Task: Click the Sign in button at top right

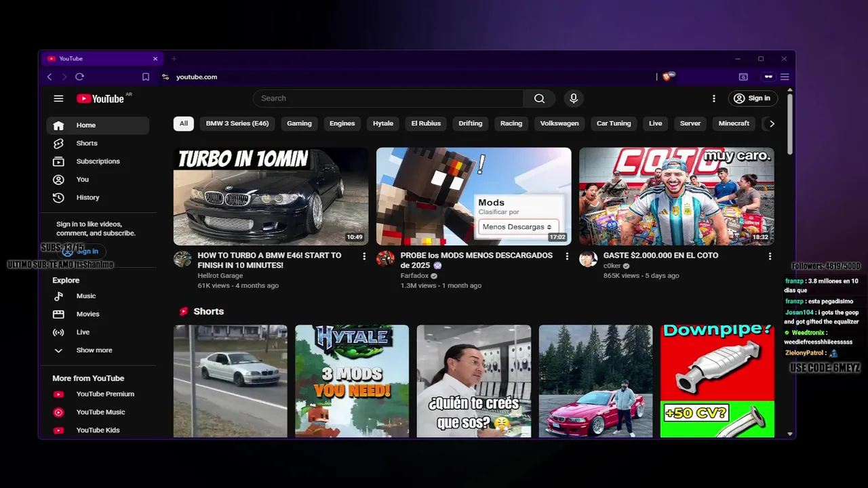Action: 753,98
